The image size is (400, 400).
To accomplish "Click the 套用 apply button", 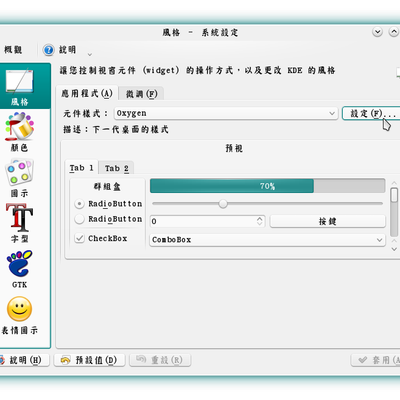I will 375,360.
